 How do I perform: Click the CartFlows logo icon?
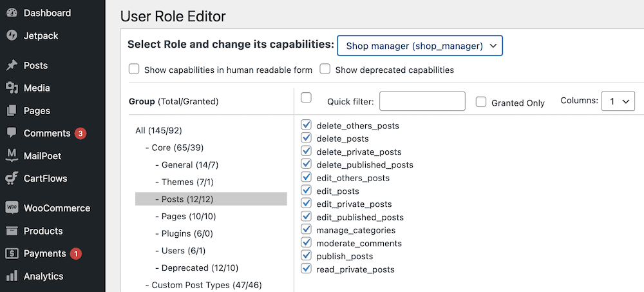pos(12,179)
